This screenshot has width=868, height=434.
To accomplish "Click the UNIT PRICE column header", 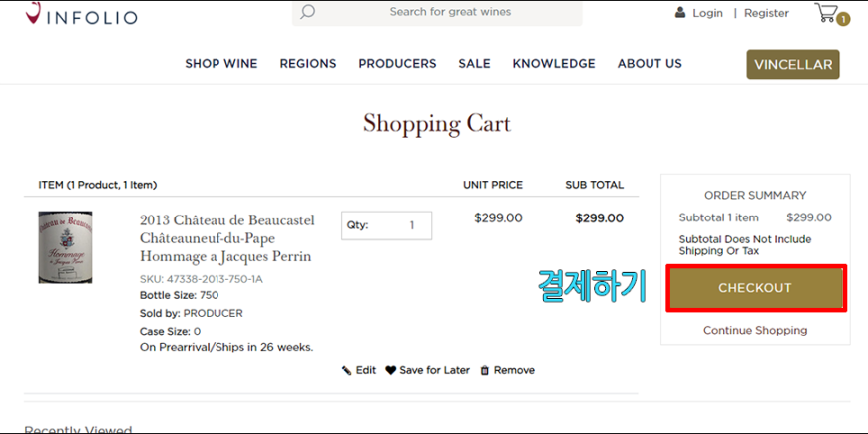I will point(493,185).
